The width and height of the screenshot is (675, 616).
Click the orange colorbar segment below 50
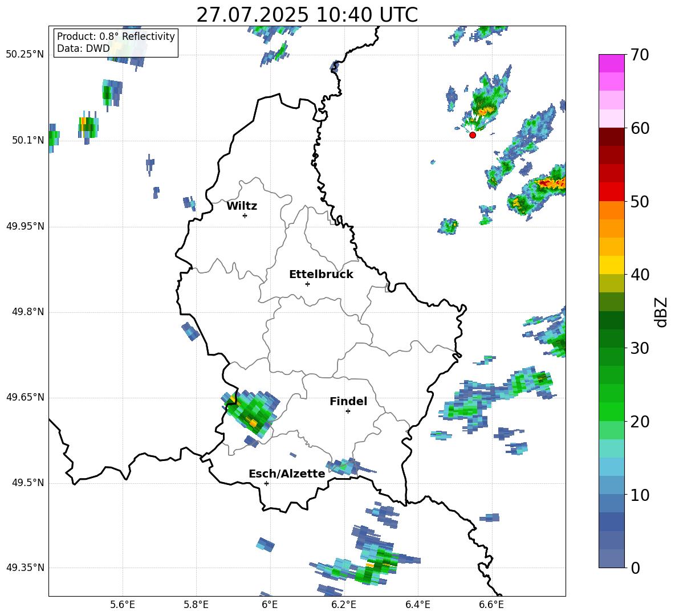pyautogui.click(x=611, y=210)
